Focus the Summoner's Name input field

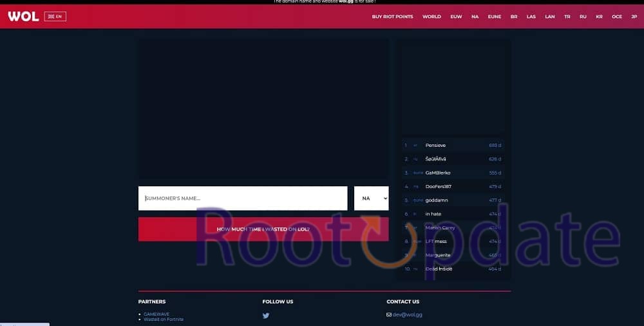pos(242,198)
